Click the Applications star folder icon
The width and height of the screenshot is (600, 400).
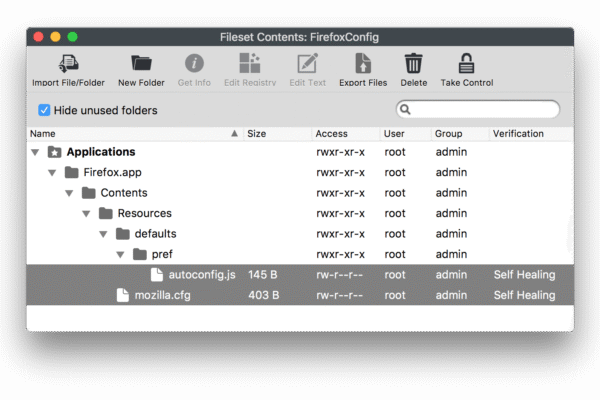54,152
